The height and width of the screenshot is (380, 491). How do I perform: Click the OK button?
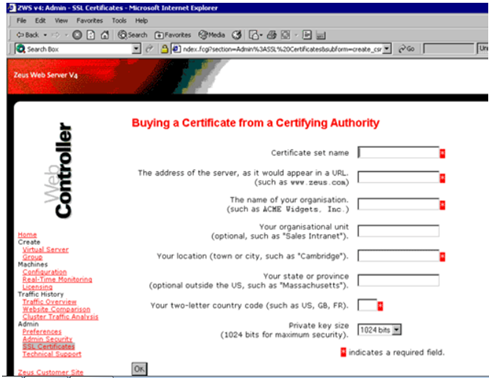(x=139, y=369)
